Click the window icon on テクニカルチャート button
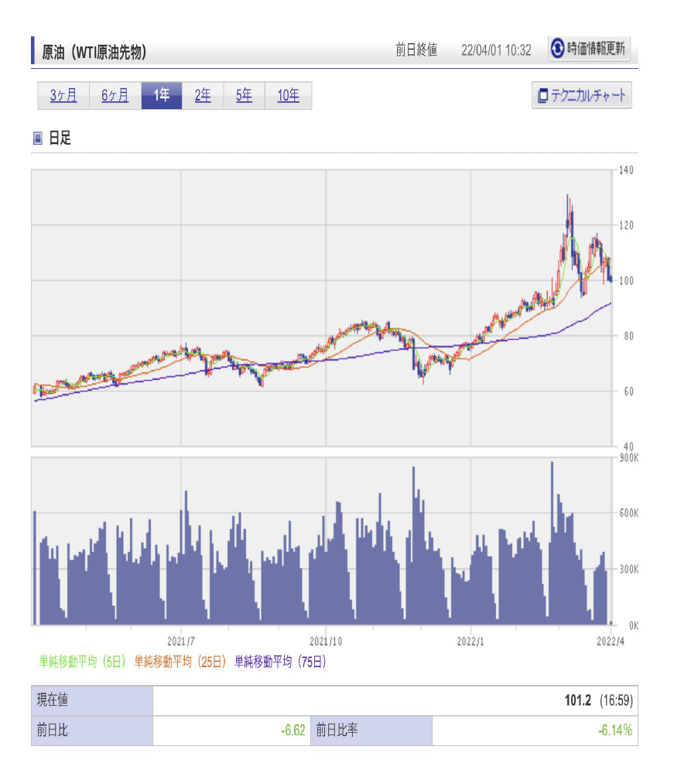Screen dimensions: 674x784 543,96
